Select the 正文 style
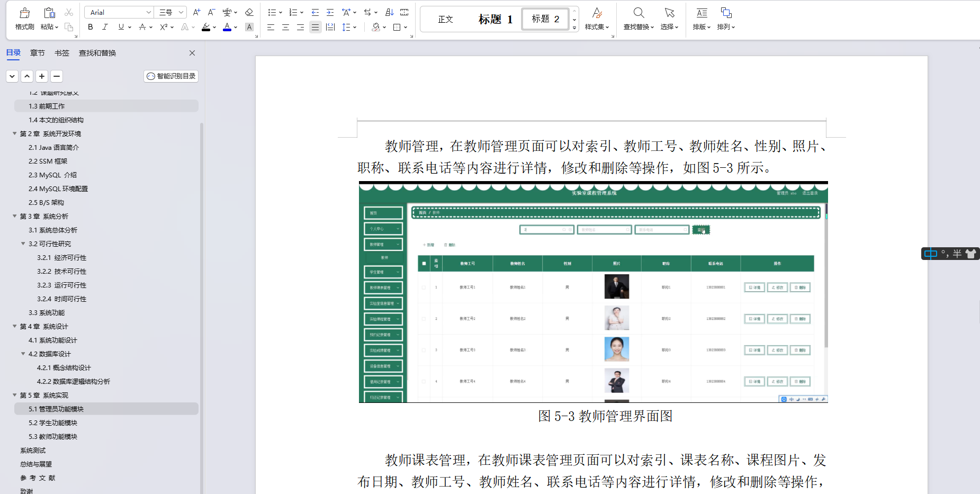The height and width of the screenshot is (494, 980). [x=445, y=19]
